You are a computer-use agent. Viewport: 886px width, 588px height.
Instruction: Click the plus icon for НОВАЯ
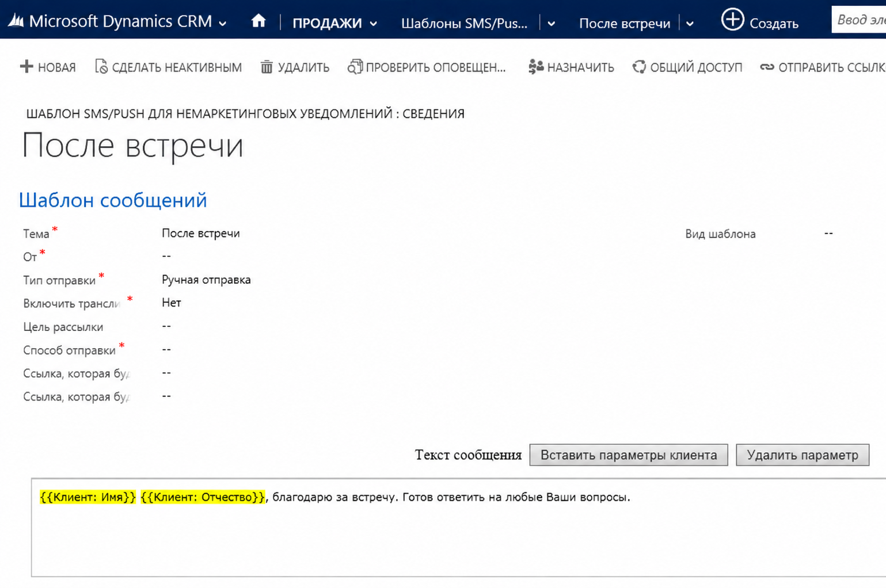coord(26,67)
